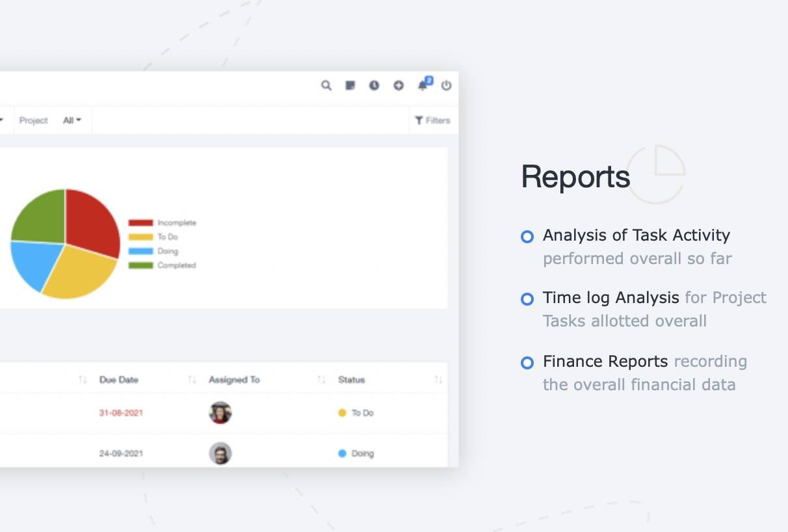Viewport: 788px width, 532px height.
Task: Click the sort arrows for Due Date column
Action: coord(192,380)
